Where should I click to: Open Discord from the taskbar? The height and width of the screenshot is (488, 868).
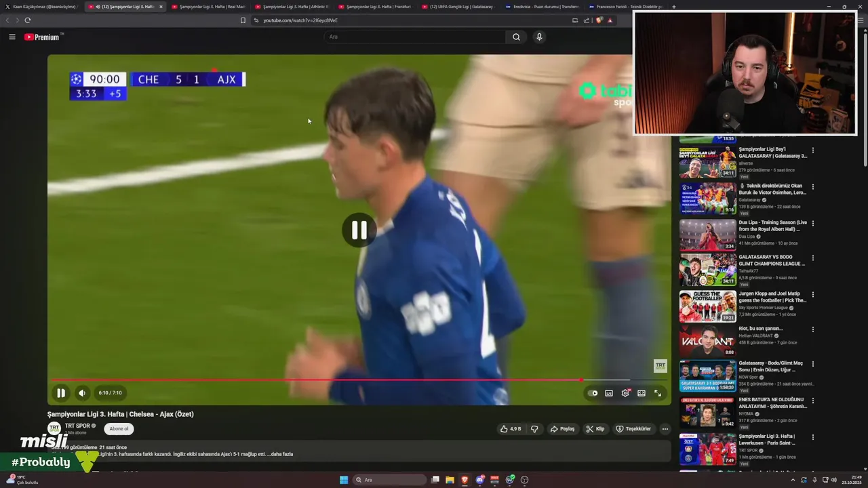point(480,480)
